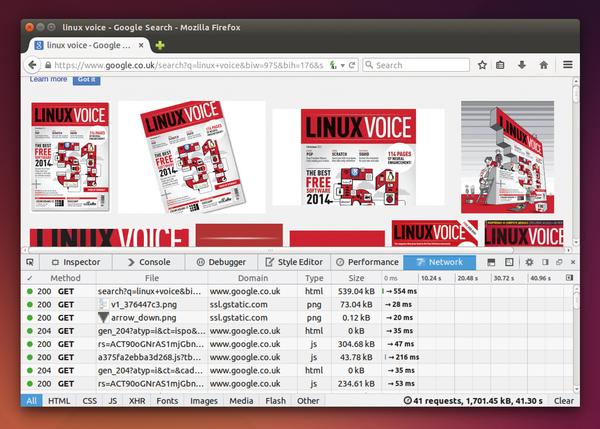Image resolution: width=600 pixels, height=429 pixels.
Task: Filter requests by XHR
Action: point(137,401)
